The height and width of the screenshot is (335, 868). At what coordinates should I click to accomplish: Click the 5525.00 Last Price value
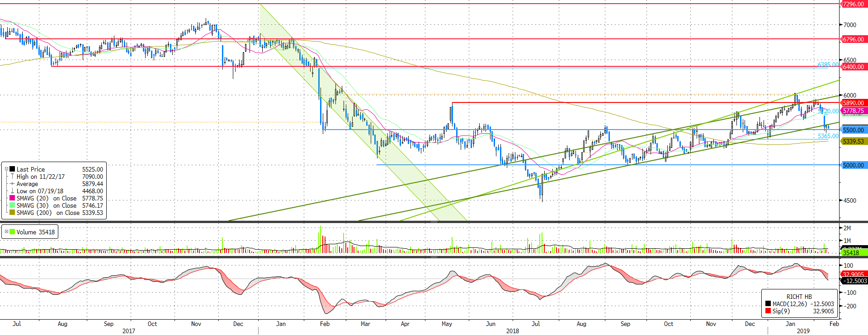[93, 169]
